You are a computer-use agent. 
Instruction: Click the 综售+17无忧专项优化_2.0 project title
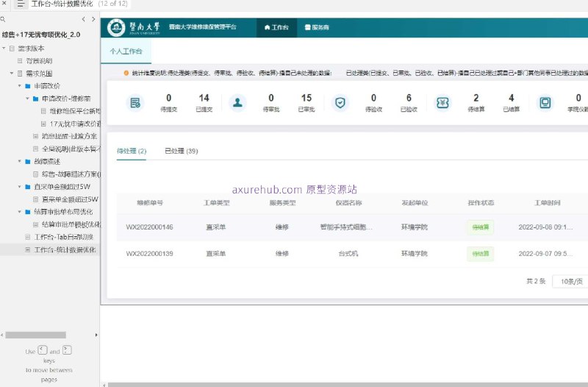[41, 35]
